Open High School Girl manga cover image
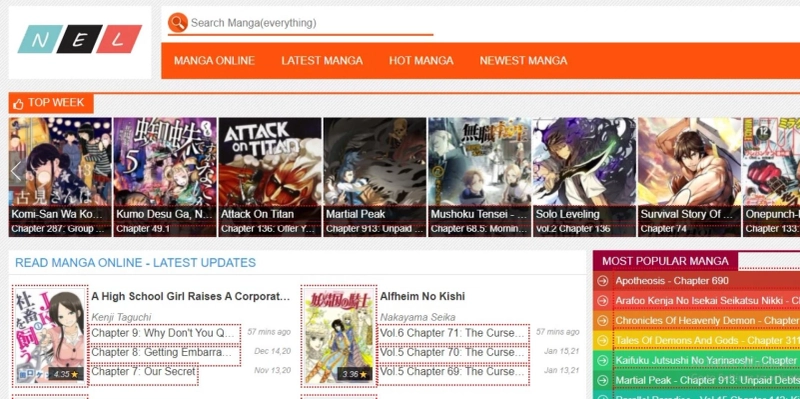Screen dimensions: 800x399 click(x=50, y=336)
